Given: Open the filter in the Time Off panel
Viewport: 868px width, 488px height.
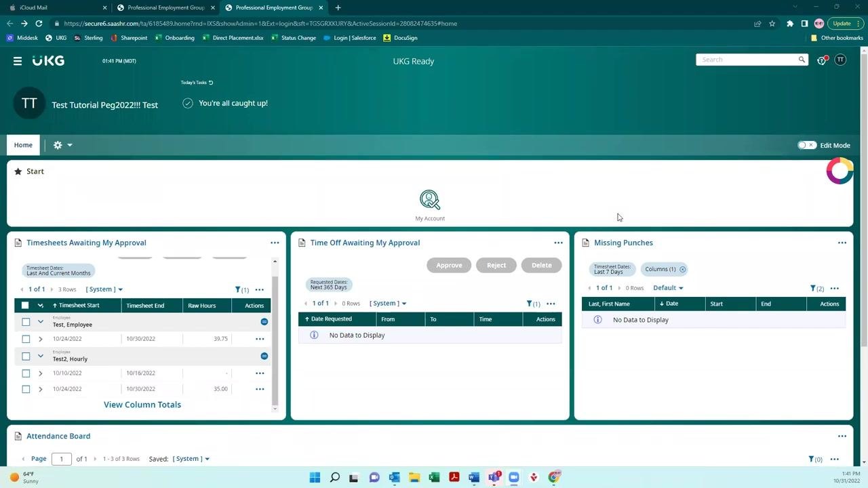Looking at the screenshot, I should [x=532, y=304].
